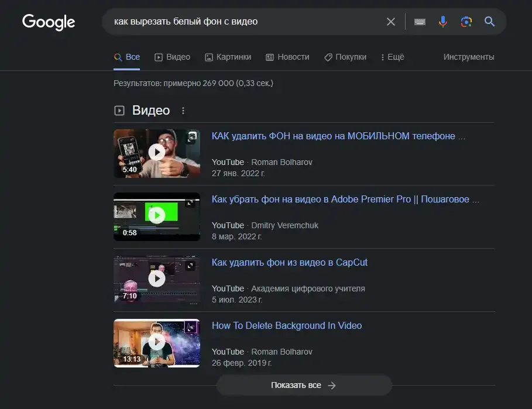Click the magnifier search button

489,22
